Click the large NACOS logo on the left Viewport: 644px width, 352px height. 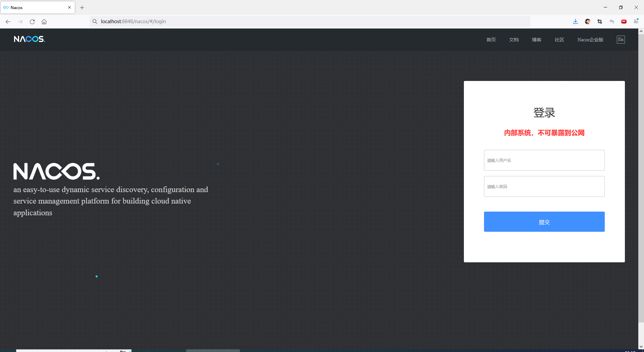coord(56,171)
